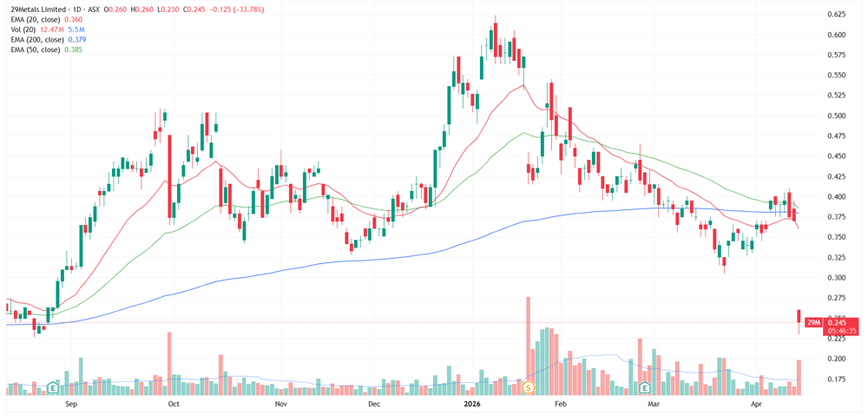Viewport: 868px width, 416px height.
Task: Click the countdown timer 05:46:35
Action: [843, 331]
